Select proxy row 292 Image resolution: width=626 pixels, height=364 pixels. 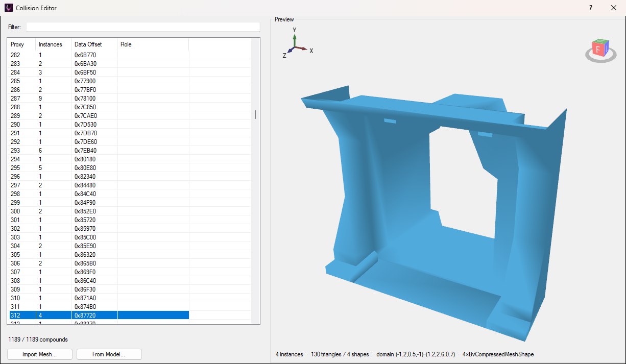(x=99, y=141)
